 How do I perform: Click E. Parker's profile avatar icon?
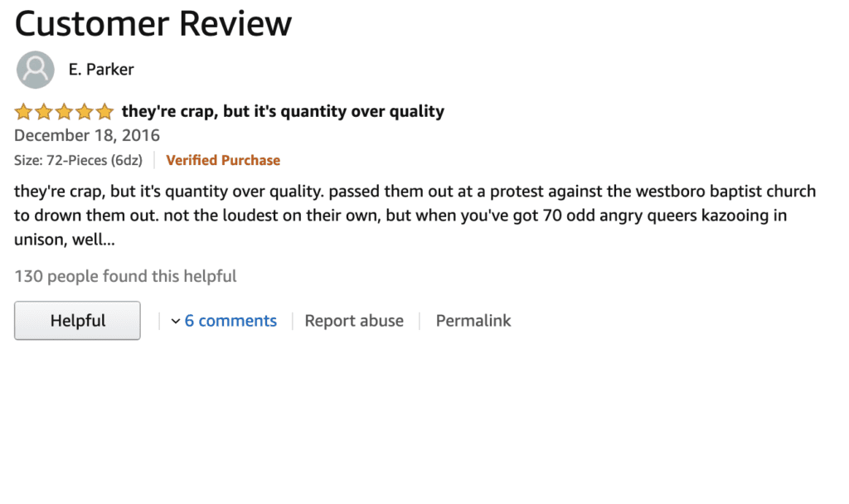click(x=35, y=70)
